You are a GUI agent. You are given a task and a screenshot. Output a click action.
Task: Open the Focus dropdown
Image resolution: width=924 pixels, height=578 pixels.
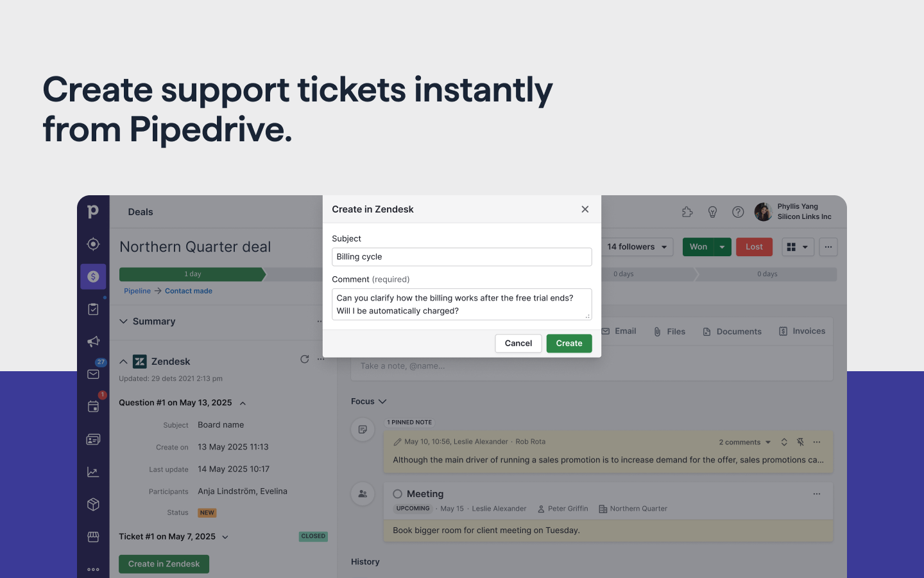coord(369,401)
